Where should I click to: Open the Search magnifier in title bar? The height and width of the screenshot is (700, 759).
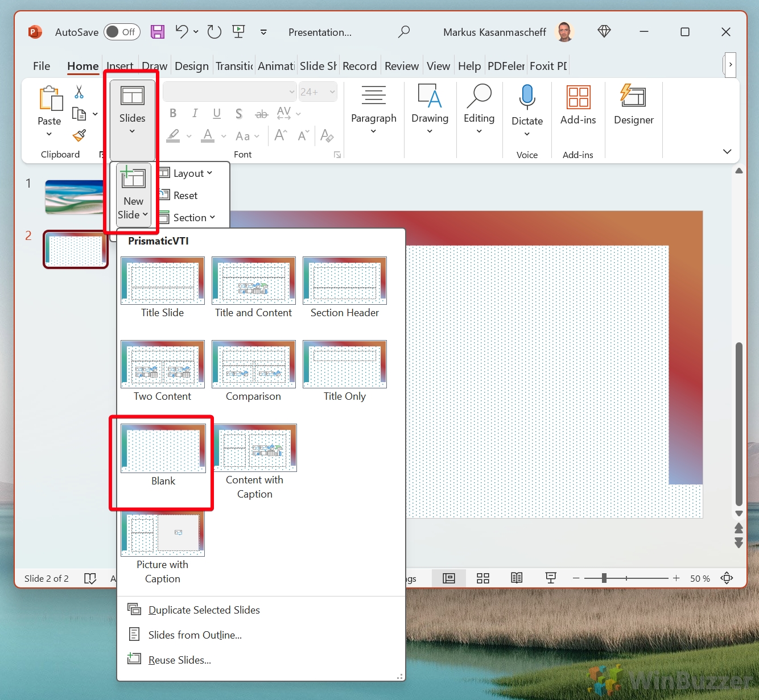click(x=404, y=32)
